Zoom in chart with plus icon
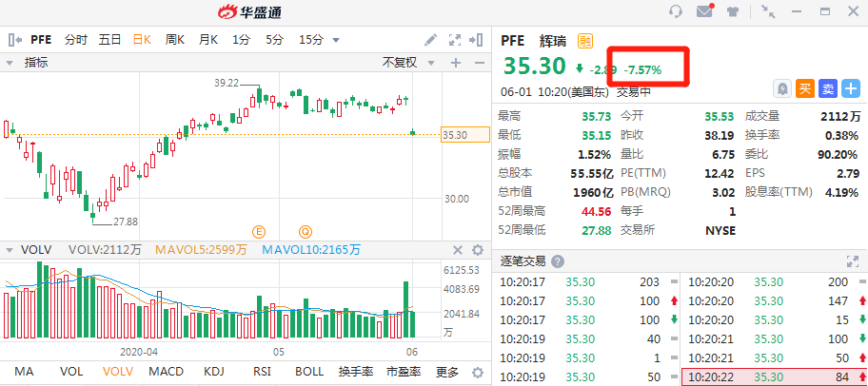The height and width of the screenshot is (386, 868). pyautogui.click(x=456, y=63)
